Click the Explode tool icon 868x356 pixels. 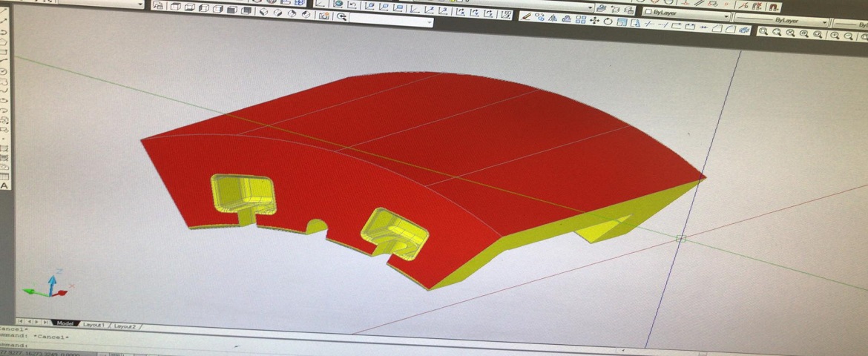coord(743,28)
